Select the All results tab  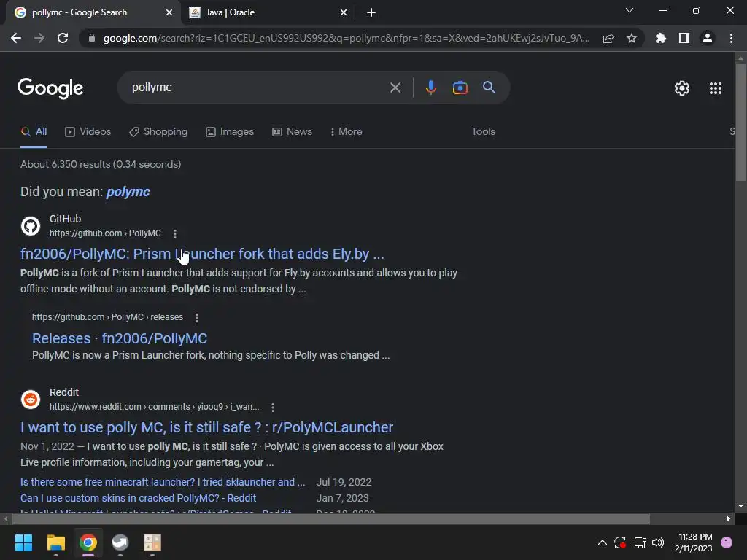coord(34,131)
